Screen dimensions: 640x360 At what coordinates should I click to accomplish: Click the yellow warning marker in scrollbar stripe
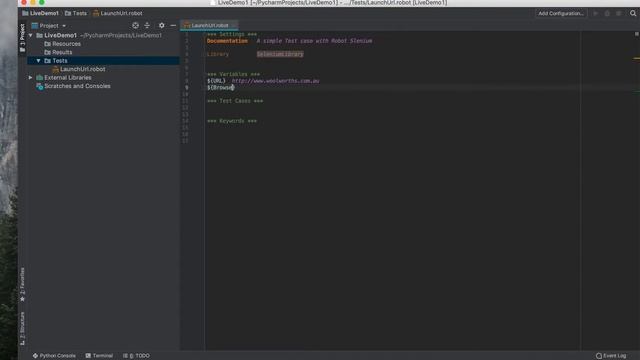(636, 58)
